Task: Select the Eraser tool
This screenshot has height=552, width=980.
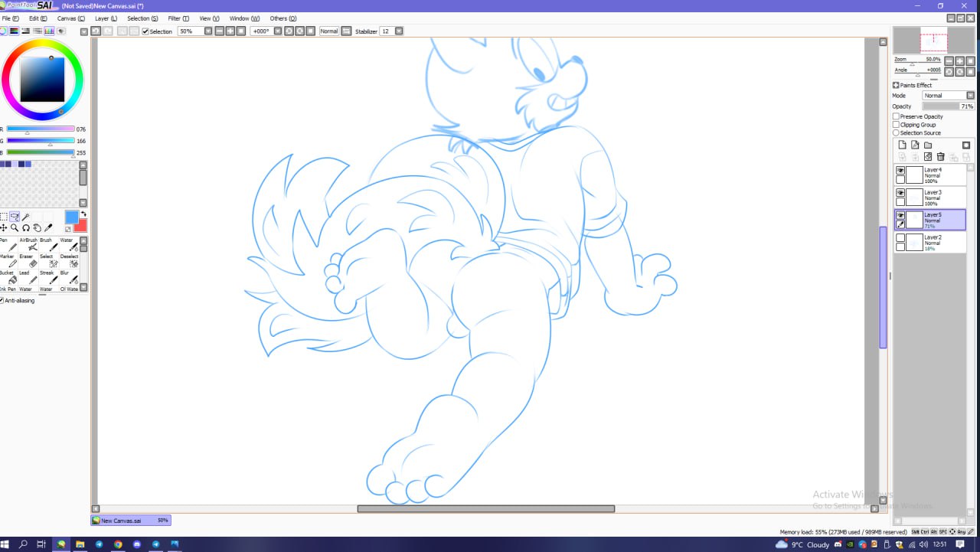Action: (x=32, y=264)
